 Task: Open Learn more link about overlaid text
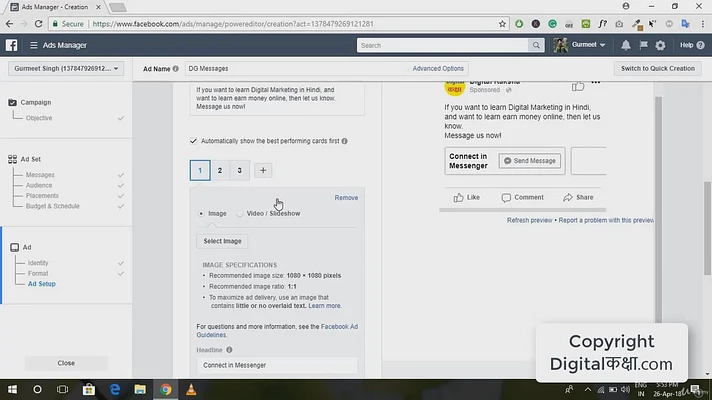(x=324, y=306)
